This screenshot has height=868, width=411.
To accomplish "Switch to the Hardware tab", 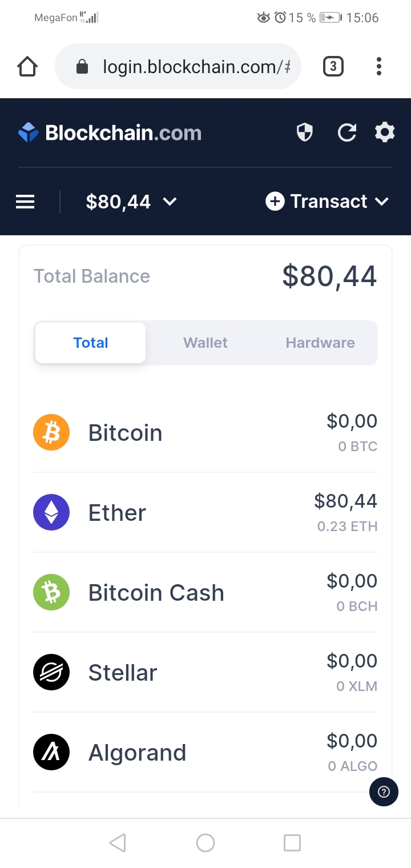I will pyautogui.click(x=320, y=343).
